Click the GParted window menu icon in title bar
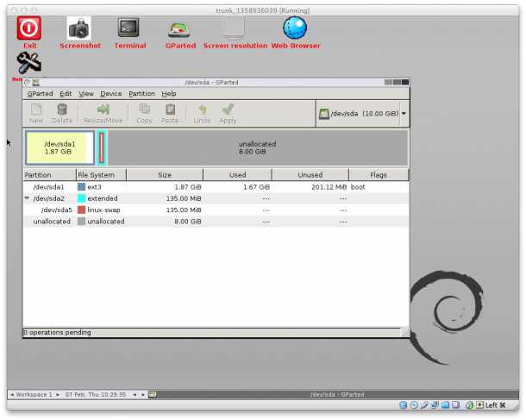526x420 pixels. [x=36, y=82]
